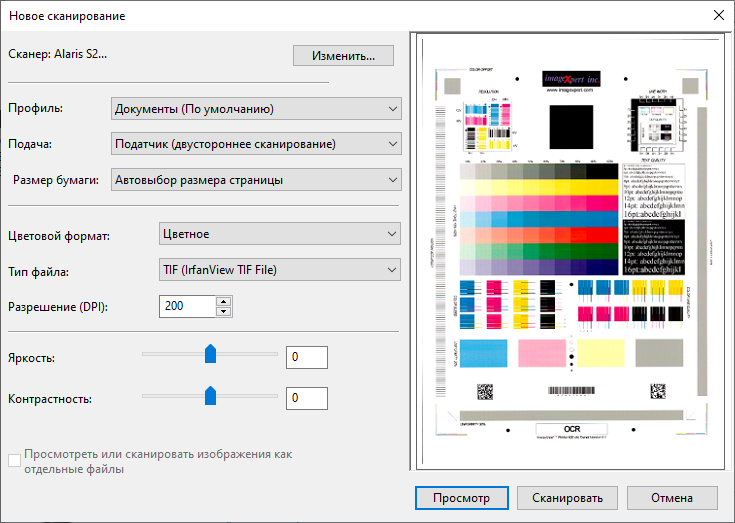Click the Изменить... button to change scanner
This screenshot has width=735, height=523.
(x=343, y=56)
